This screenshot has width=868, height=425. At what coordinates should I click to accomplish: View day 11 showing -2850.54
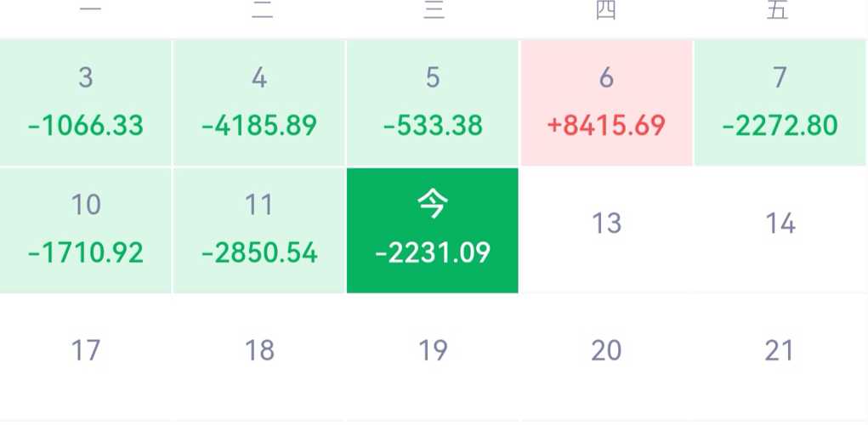259,229
